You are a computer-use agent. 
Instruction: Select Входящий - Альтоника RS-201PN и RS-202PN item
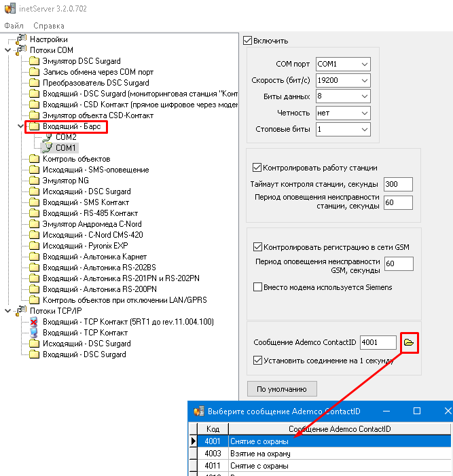121,278
